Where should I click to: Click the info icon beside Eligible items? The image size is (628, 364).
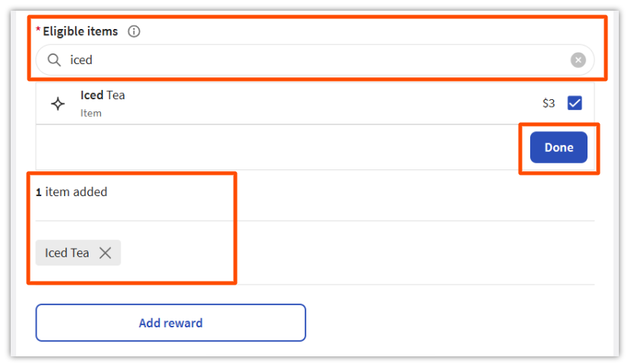(134, 31)
